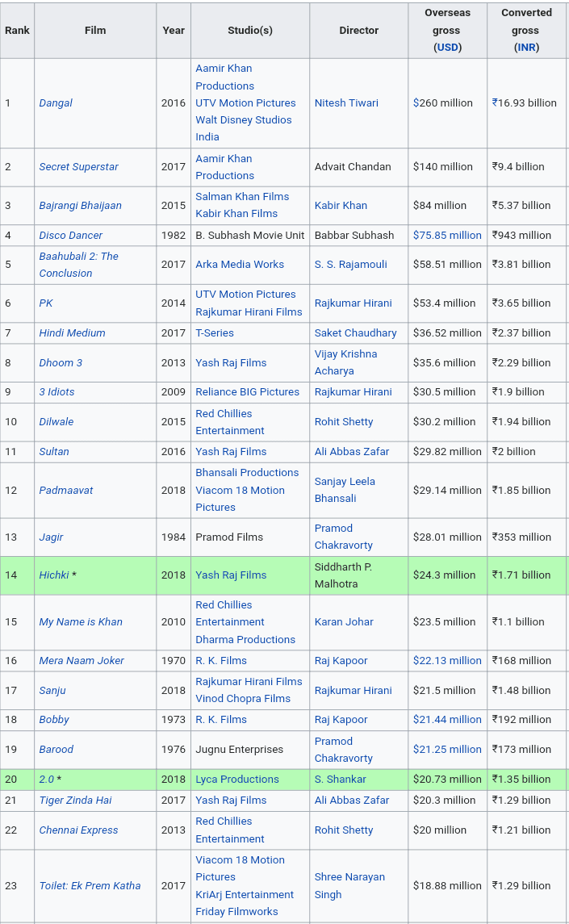
Task: Open Ali Abbas Zafar link in Sultan row
Action: click(352, 452)
